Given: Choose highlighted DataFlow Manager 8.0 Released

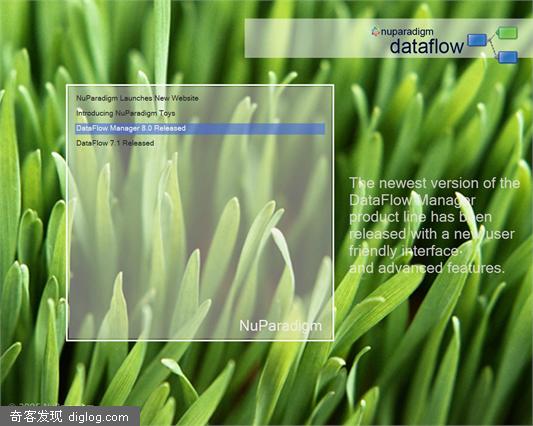Looking at the screenshot, I should (x=200, y=129).
